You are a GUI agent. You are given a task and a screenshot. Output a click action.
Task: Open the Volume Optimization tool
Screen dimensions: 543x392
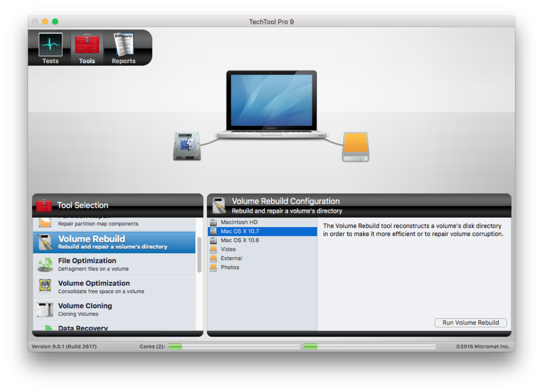[x=94, y=286]
